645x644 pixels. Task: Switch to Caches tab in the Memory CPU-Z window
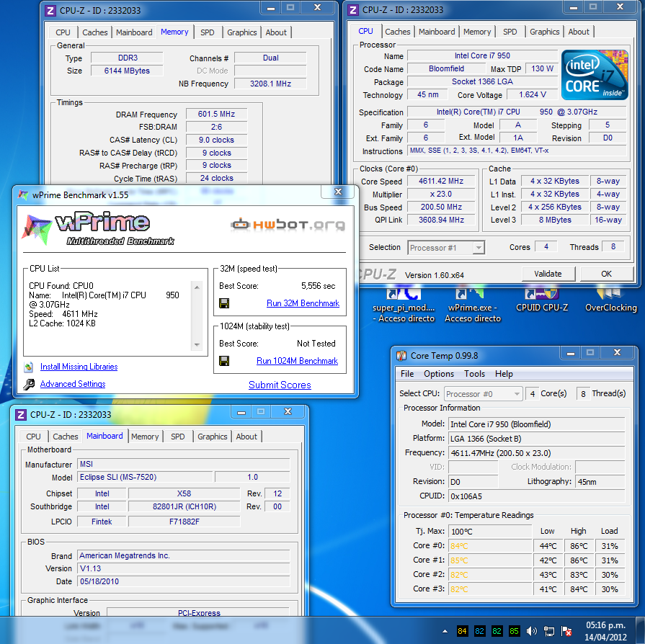click(x=95, y=32)
